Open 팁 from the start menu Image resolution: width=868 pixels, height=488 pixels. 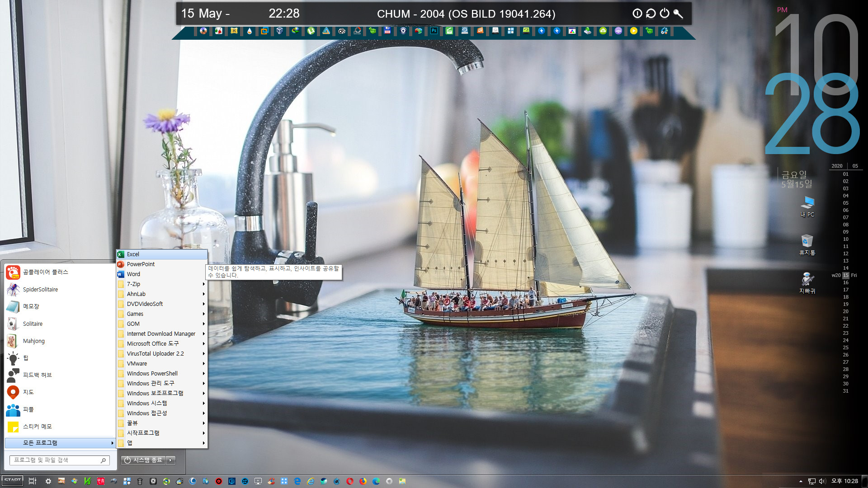click(60, 358)
